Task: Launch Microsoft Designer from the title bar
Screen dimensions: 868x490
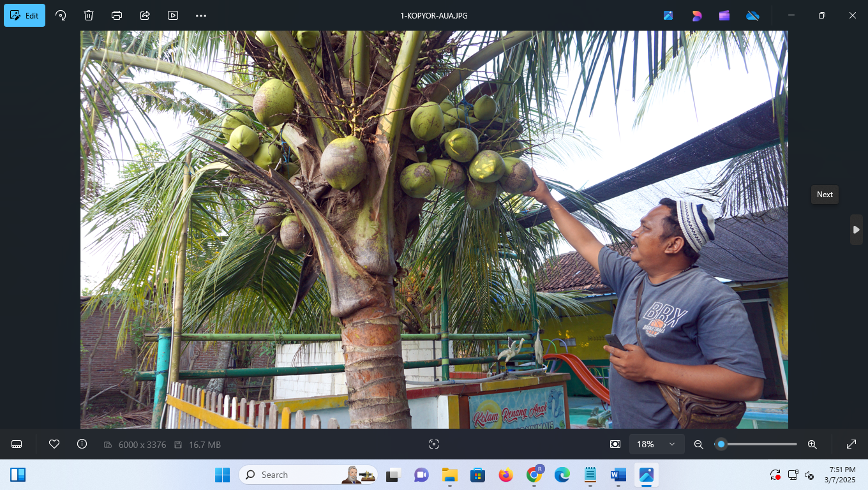Action: point(696,15)
